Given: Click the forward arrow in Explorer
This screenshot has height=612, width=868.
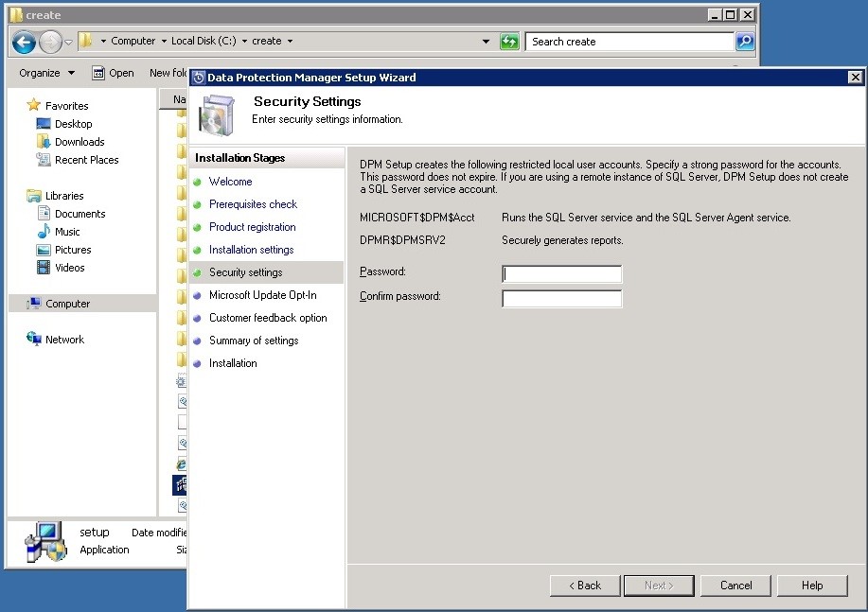Looking at the screenshot, I should 50,42.
